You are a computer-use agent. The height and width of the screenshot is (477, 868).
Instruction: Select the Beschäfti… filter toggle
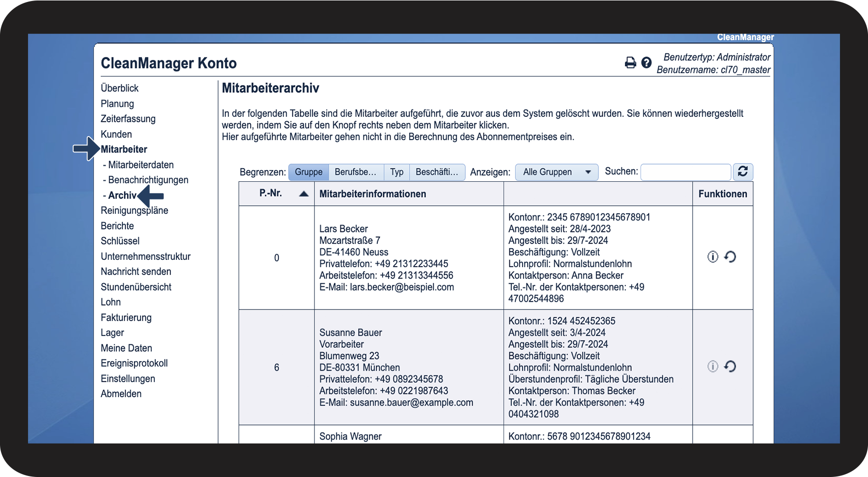[437, 172]
